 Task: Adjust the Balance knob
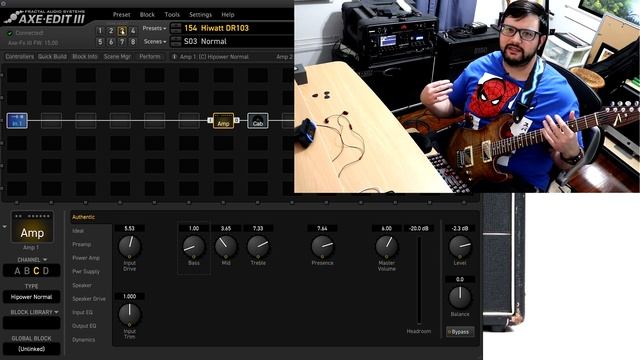(460, 297)
